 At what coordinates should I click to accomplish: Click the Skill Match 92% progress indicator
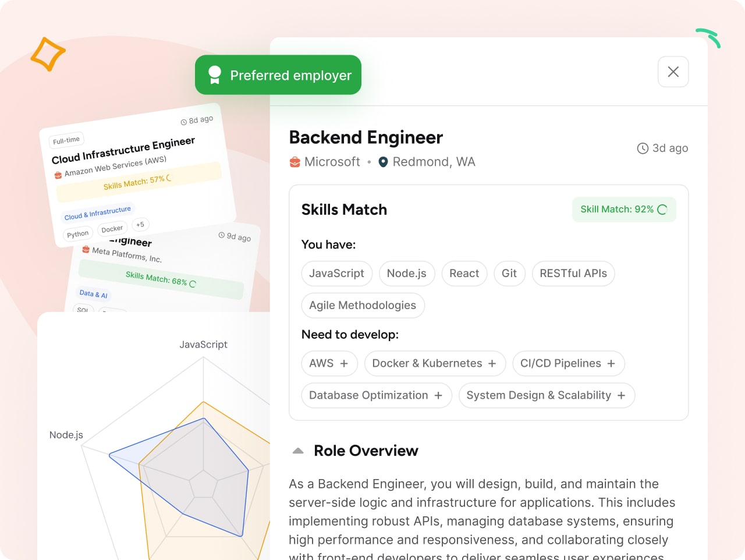624,209
